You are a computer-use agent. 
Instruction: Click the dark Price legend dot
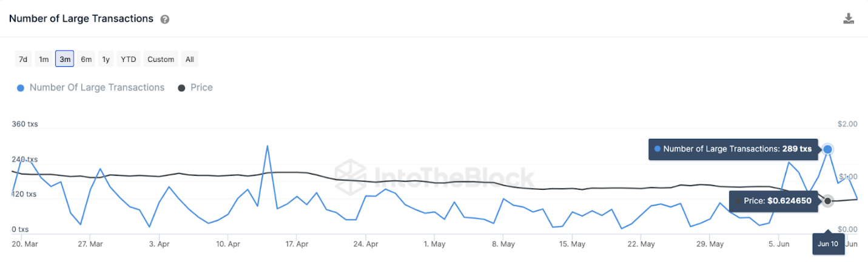click(181, 88)
